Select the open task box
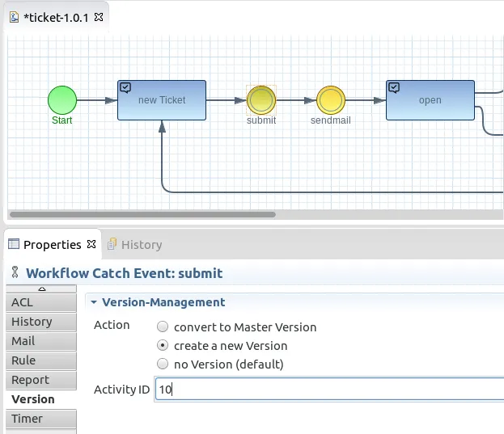504x434 pixels. pyautogui.click(x=430, y=100)
